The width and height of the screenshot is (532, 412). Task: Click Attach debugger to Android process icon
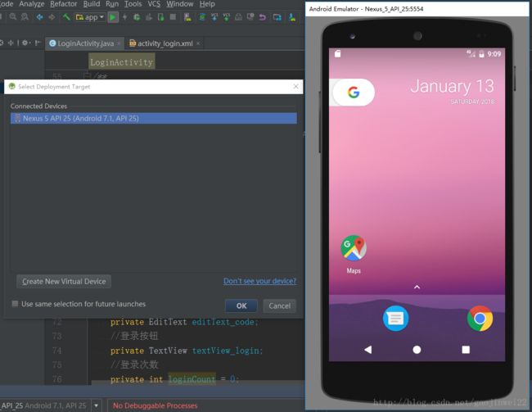pos(160,17)
